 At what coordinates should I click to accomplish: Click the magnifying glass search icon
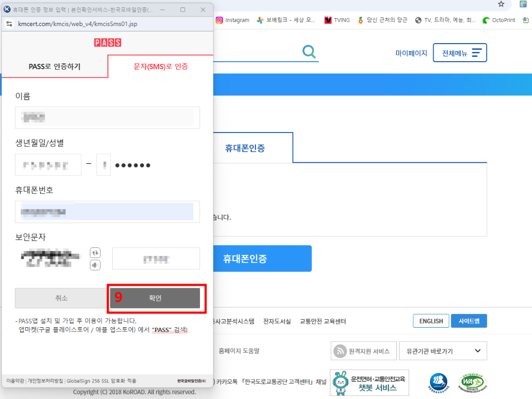coord(309,52)
